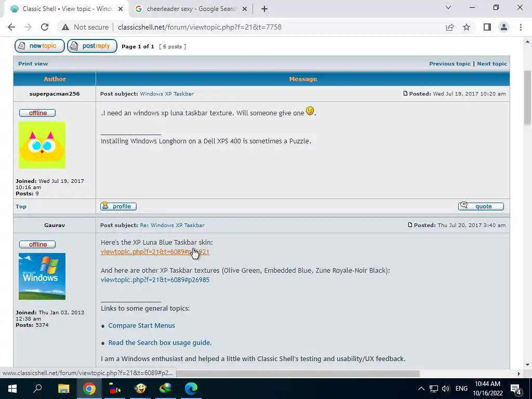
Task: Quote superpacman256's post
Action: [481, 206]
